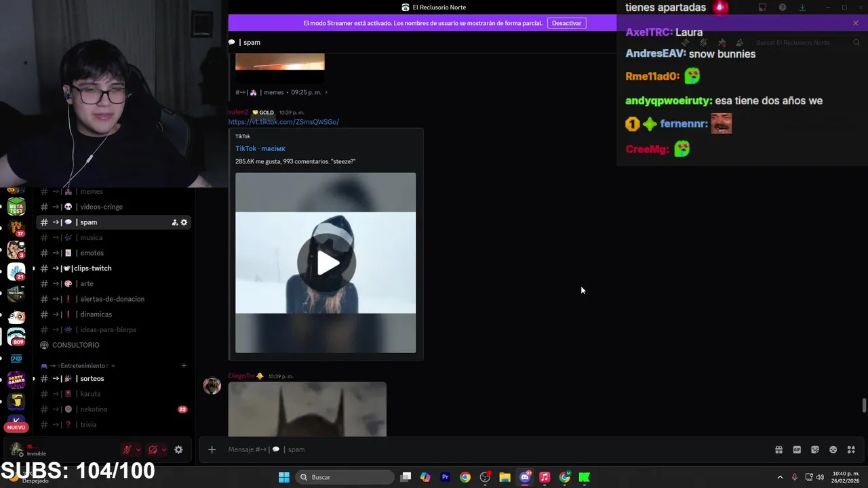This screenshot has height=488, width=868.
Task: Show the member list icon in header
Action: pos(740,42)
